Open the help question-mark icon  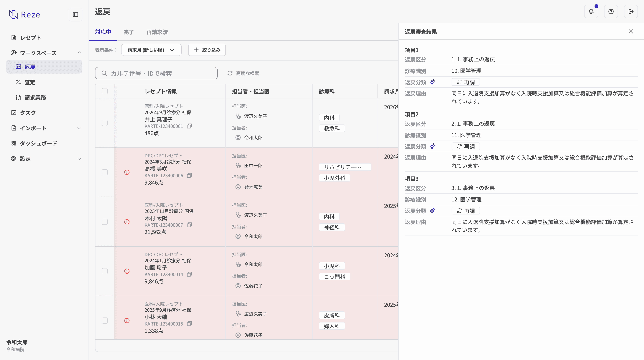click(x=611, y=11)
